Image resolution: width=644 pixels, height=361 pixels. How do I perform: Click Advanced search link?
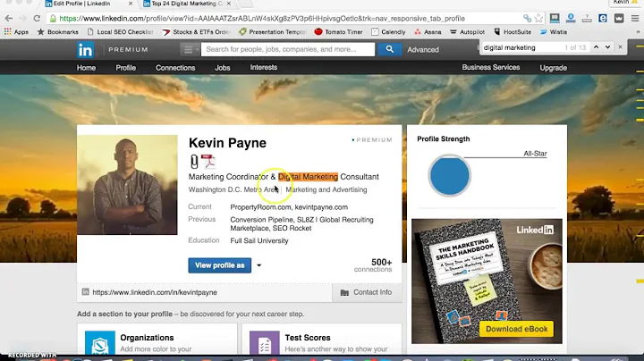423,50
